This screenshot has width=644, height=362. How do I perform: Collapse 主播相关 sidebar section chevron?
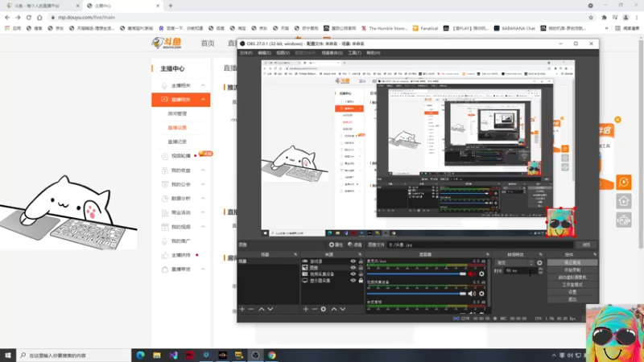tap(203, 85)
